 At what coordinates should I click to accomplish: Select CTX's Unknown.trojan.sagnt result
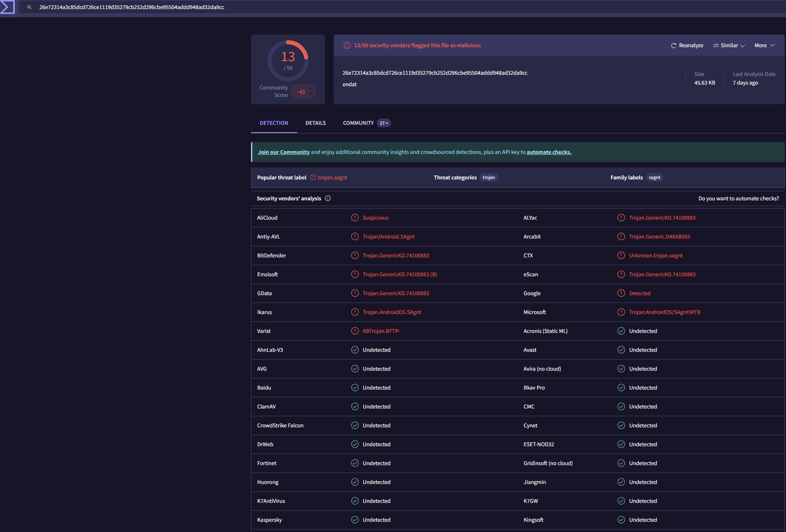656,256
